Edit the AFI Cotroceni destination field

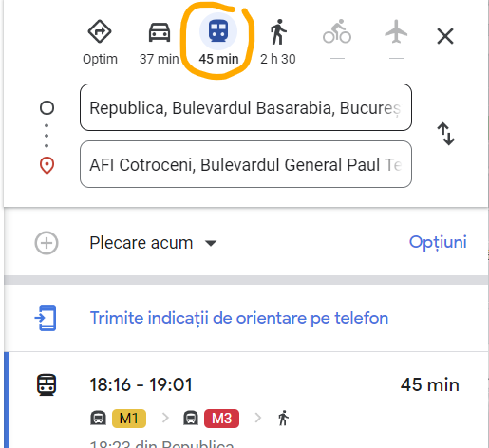pos(246,164)
